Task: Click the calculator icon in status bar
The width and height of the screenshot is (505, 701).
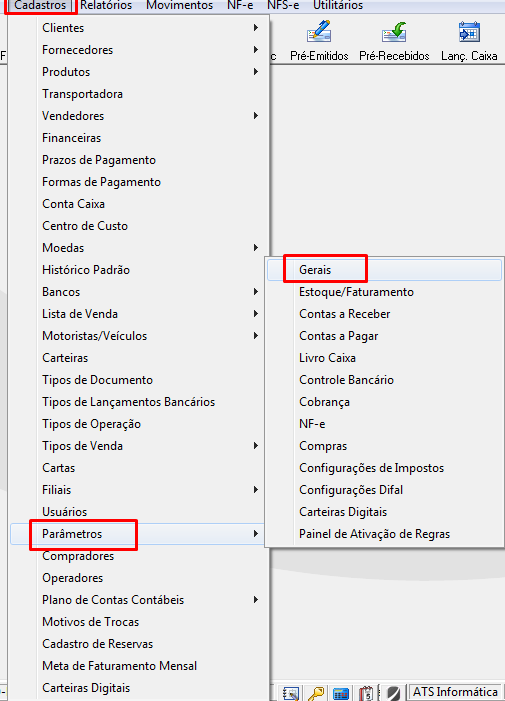Action: (x=341, y=693)
